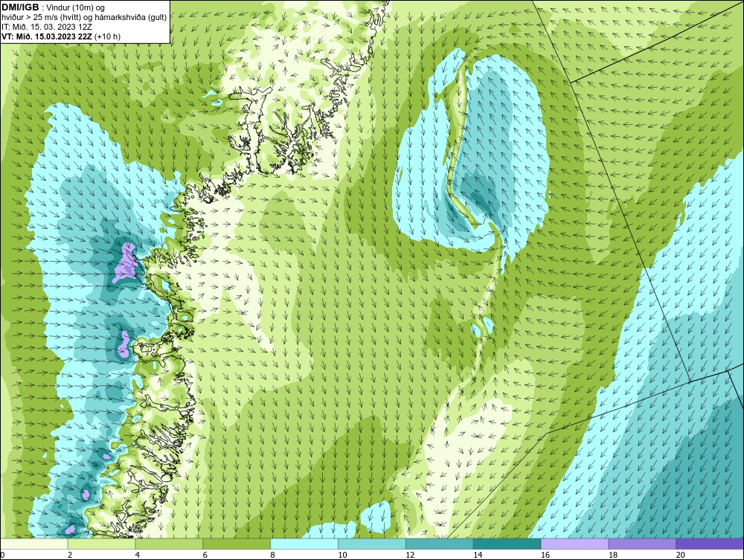Click the DMI/IGB title text
The image size is (744, 560).
point(20,7)
